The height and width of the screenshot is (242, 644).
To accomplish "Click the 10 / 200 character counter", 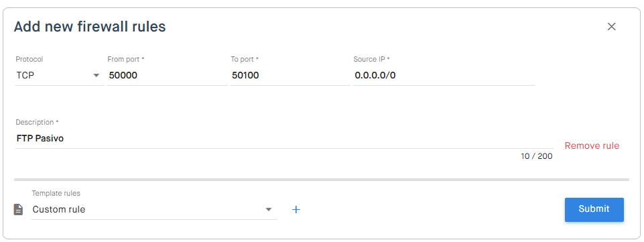I will 536,157.
